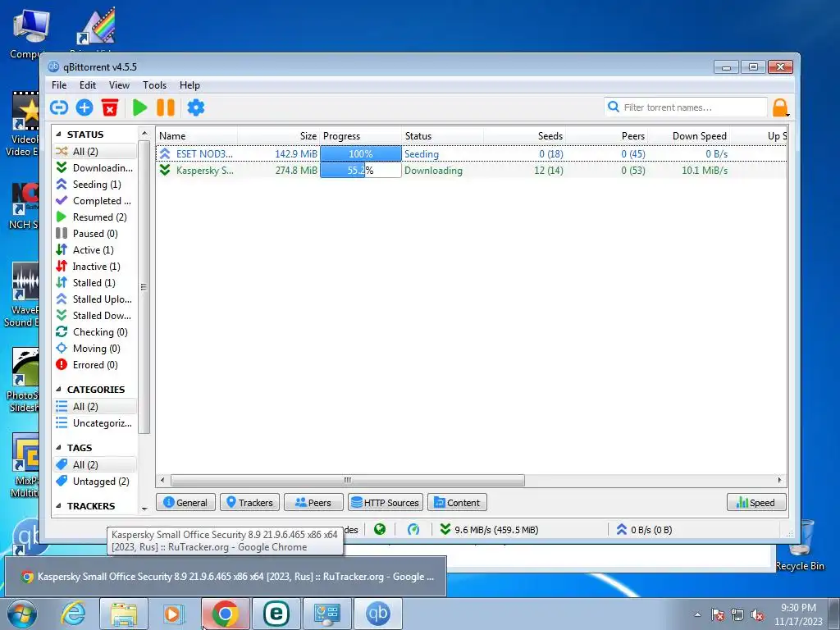Select the Moving (0) filter
The image size is (840, 630).
(x=95, y=348)
